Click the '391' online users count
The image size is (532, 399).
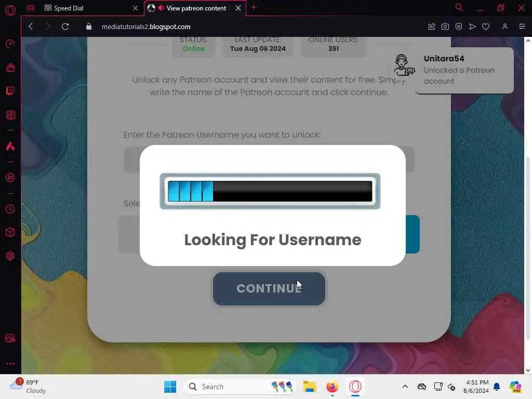[x=334, y=48]
